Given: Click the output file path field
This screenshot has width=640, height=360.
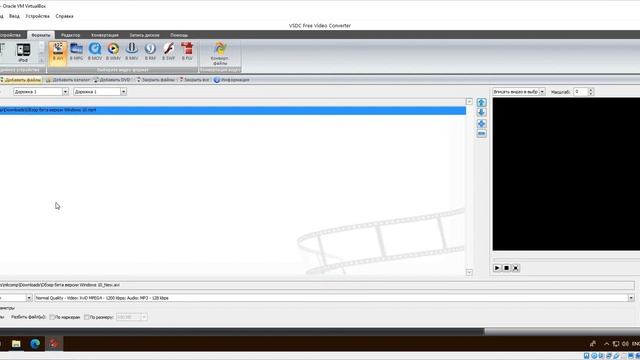Looking at the screenshot, I should tap(317, 285).
